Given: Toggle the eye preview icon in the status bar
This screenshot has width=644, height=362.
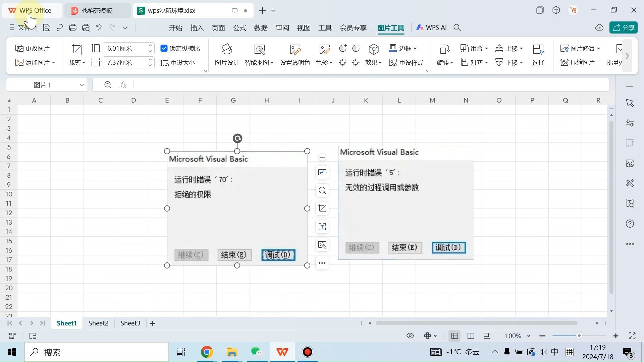Looking at the screenshot, I should (x=410, y=336).
